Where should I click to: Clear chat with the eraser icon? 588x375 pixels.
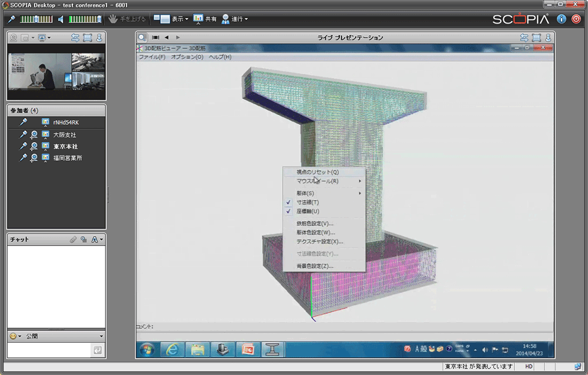tap(73, 240)
